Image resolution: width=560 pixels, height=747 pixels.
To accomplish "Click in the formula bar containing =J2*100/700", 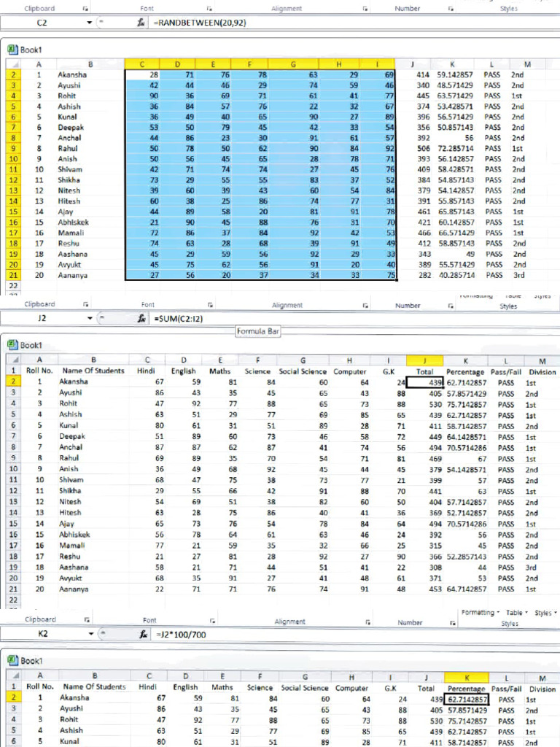I will [x=356, y=634].
